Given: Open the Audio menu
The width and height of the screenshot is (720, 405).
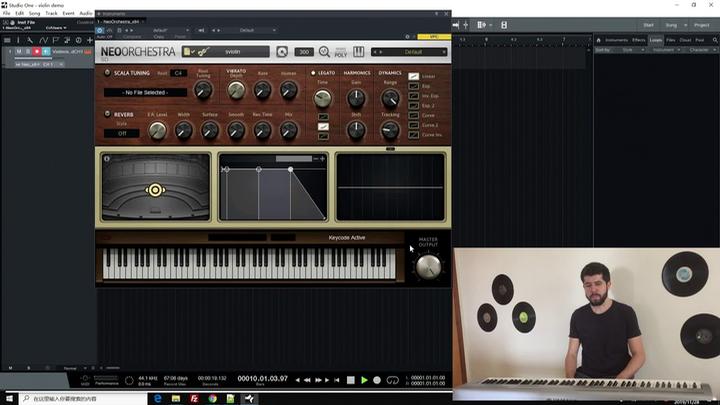Looking at the screenshot, I should (86, 13).
